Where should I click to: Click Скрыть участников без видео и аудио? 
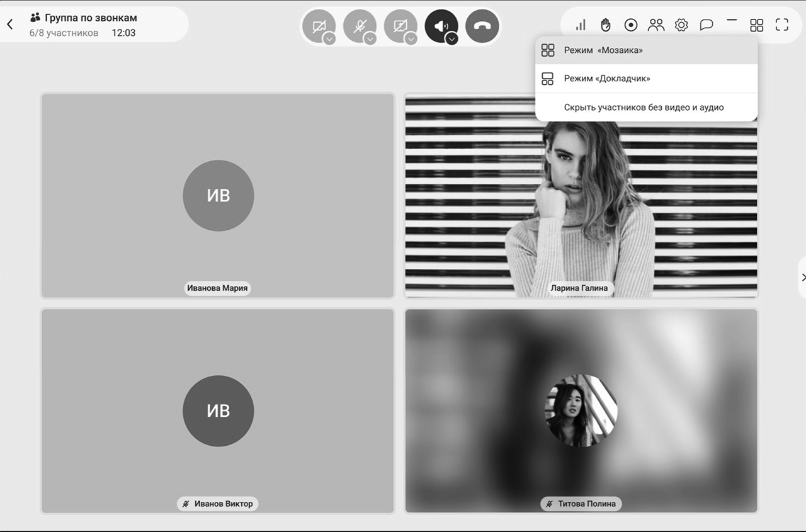(x=644, y=108)
